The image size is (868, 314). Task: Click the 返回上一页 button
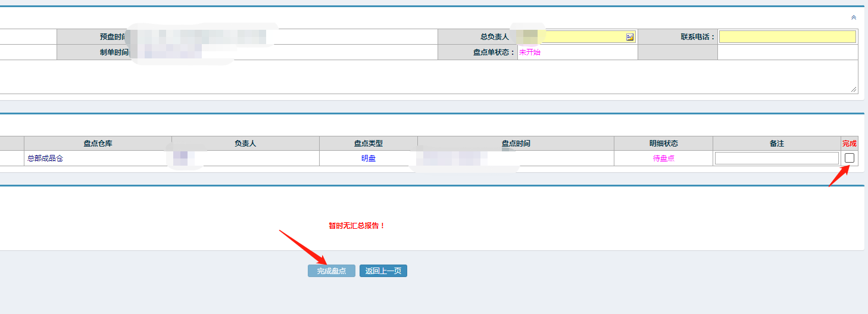383,271
